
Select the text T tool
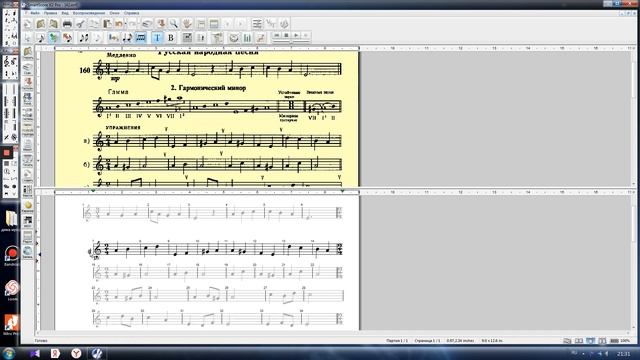coord(157,38)
